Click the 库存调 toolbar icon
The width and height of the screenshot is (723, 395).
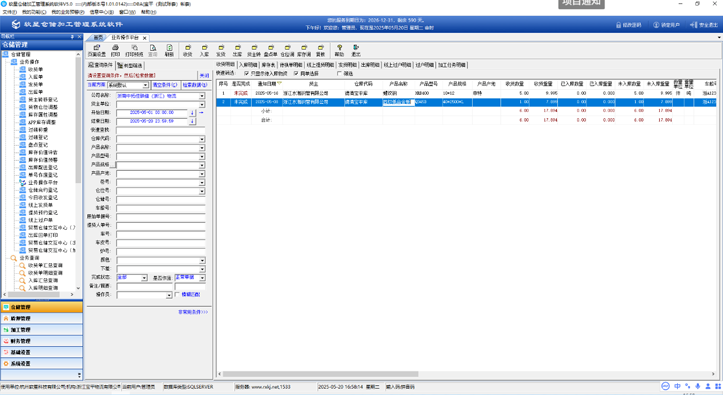(x=304, y=50)
